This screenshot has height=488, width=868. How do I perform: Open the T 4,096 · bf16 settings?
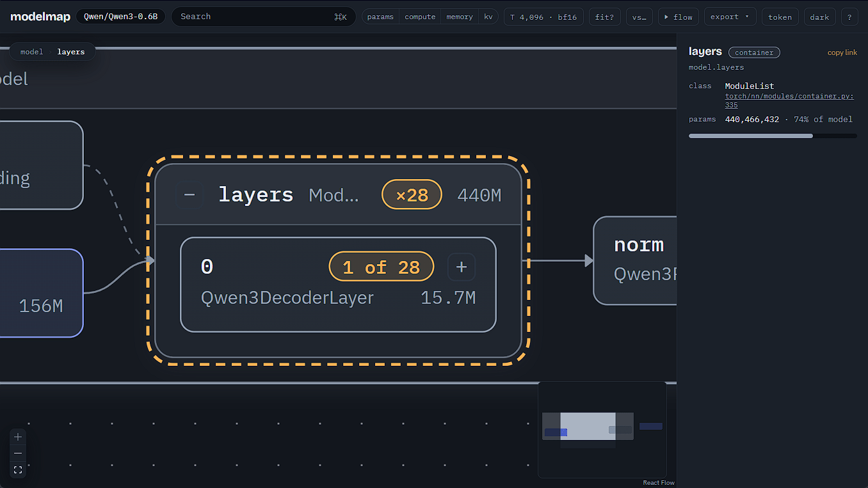coord(543,17)
